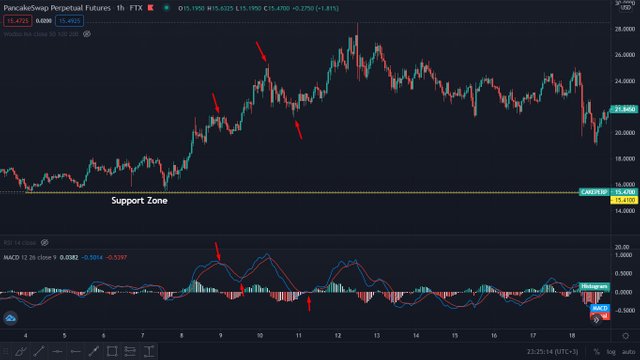The image size is (640, 360).
Task: Select the trend line drawing tool
Action: tap(39, 351)
